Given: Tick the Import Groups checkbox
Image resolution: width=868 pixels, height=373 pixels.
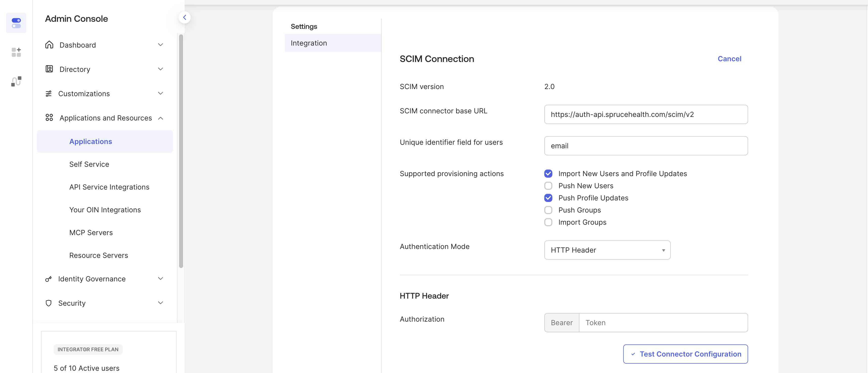Looking at the screenshot, I should 548,222.
